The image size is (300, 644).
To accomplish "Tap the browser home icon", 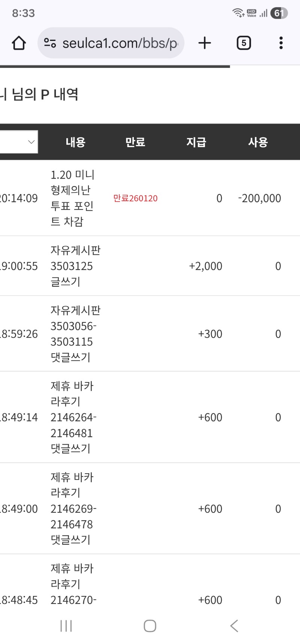I will click(19, 43).
